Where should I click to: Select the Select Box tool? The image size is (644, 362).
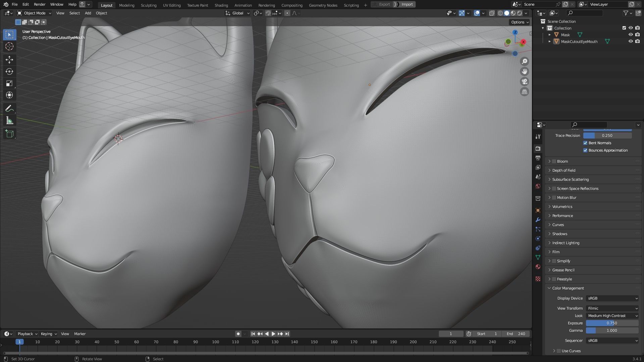[x=9, y=35]
